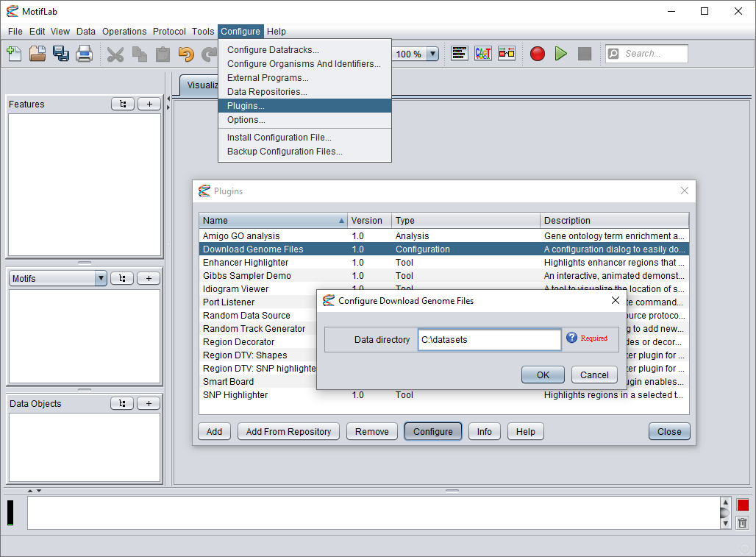Click the open folder toolbar icon

(x=37, y=54)
